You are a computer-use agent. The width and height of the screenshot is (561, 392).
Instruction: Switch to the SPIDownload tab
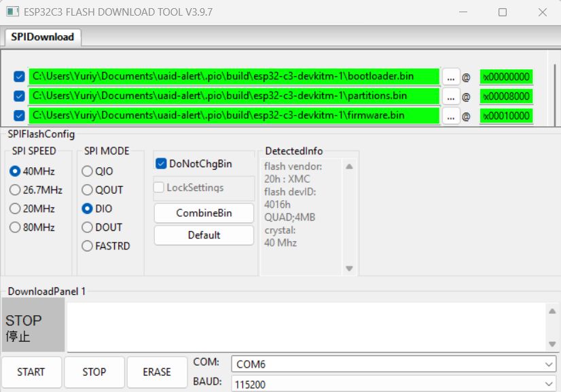(43, 37)
